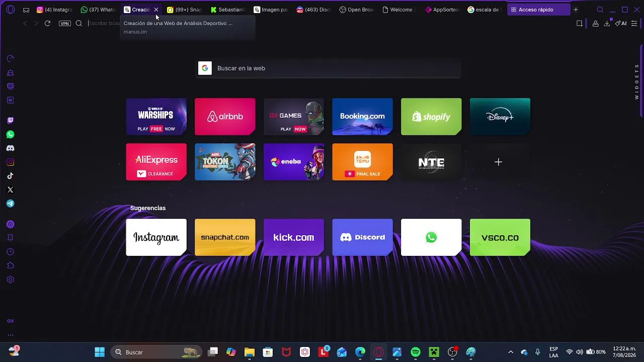Open the Marvel Tokon speed dial tile

click(225, 162)
